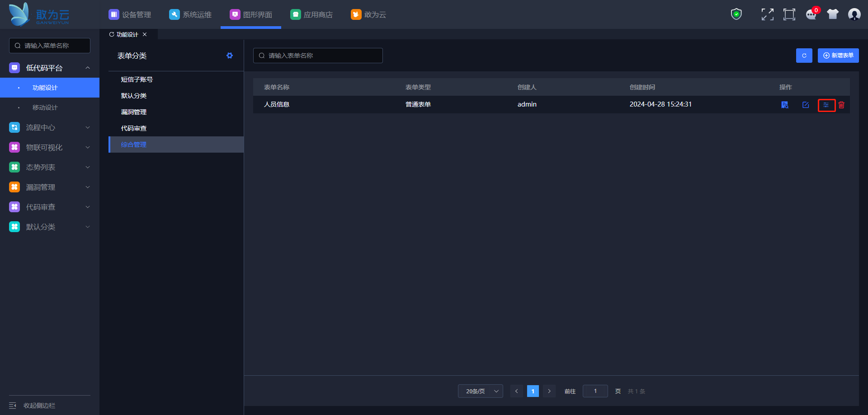Screen dimensions: 868x415
Task: Open the security shield icon
Action: pyautogui.click(x=736, y=14)
